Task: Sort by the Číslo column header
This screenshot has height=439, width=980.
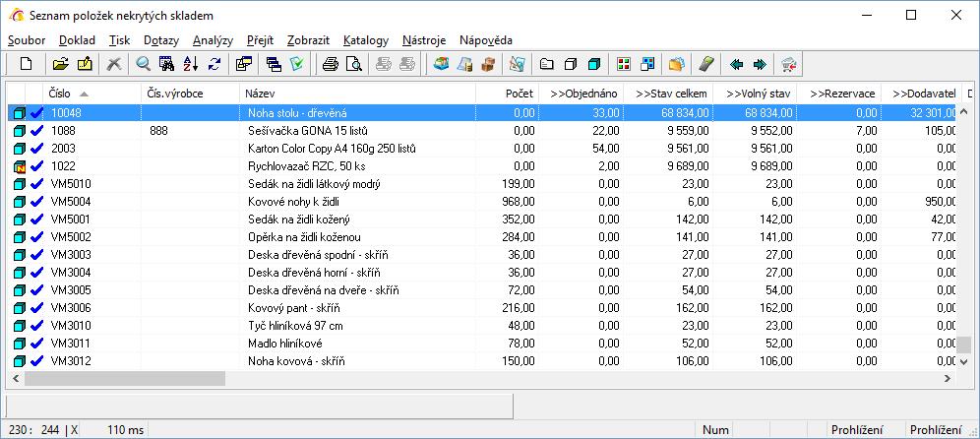Action: point(92,94)
